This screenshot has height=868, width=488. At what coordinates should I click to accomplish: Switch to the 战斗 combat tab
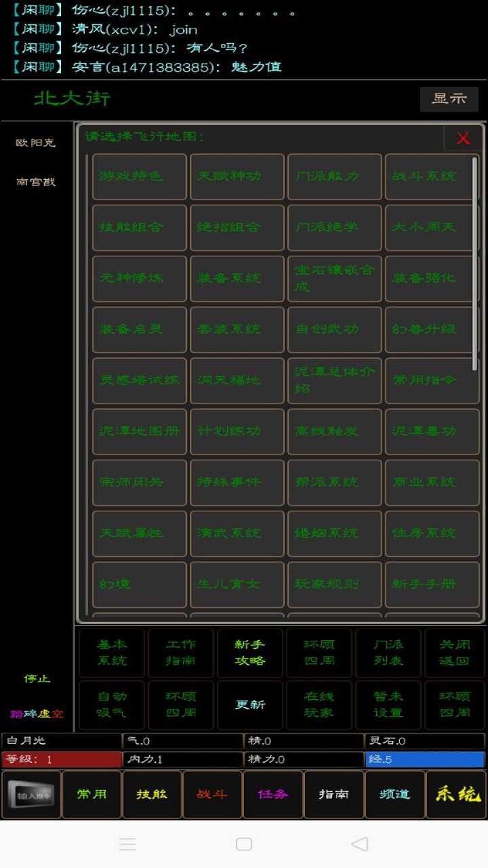212,794
